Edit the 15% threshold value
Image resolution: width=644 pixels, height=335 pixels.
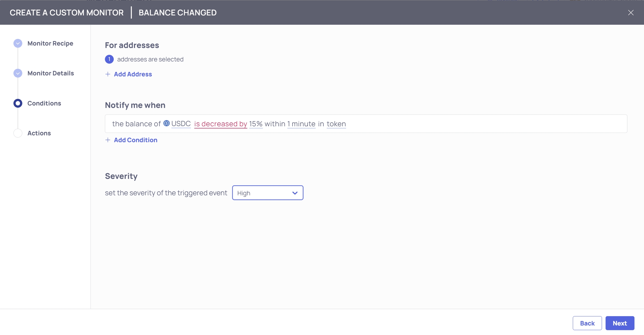[255, 124]
